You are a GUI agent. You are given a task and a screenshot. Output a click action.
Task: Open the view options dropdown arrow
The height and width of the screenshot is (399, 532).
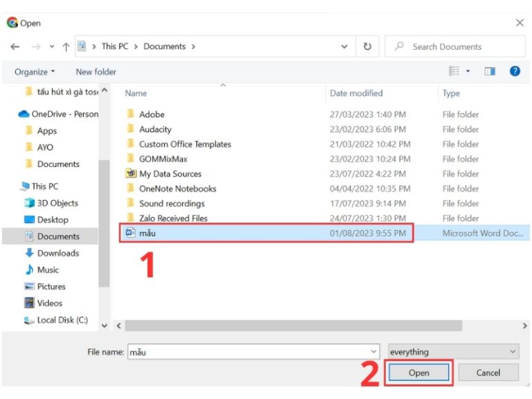(468, 71)
